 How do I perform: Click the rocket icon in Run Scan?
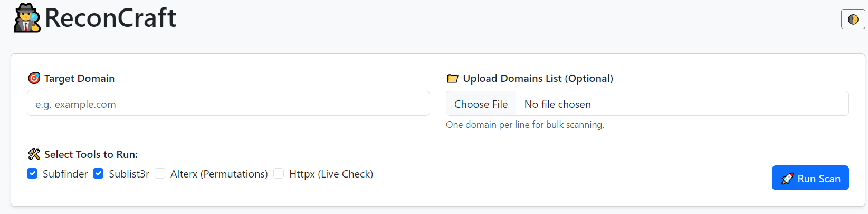(x=787, y=179)
